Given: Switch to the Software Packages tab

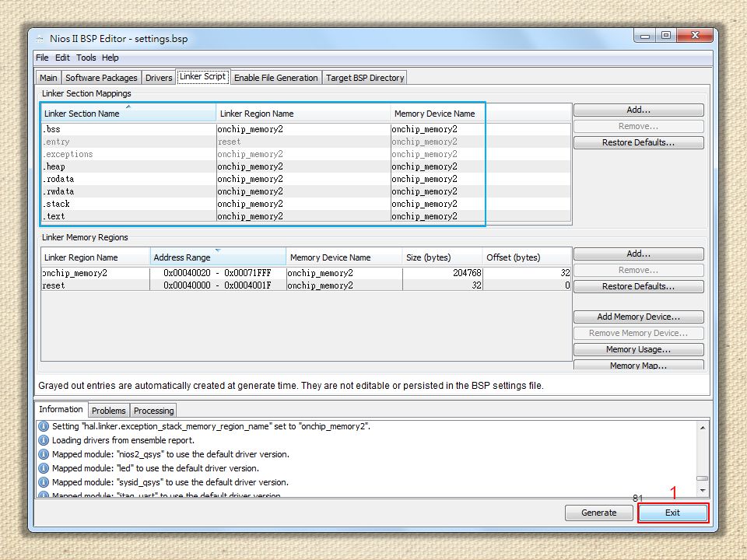Looking at the screenshot, I should [x=101, y=78].
